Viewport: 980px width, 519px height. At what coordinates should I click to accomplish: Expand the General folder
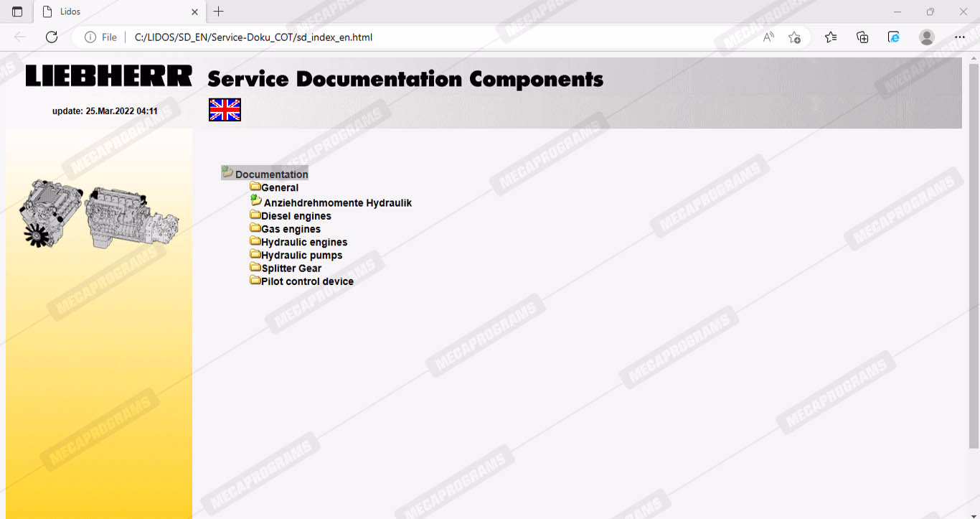coord(279,188)
